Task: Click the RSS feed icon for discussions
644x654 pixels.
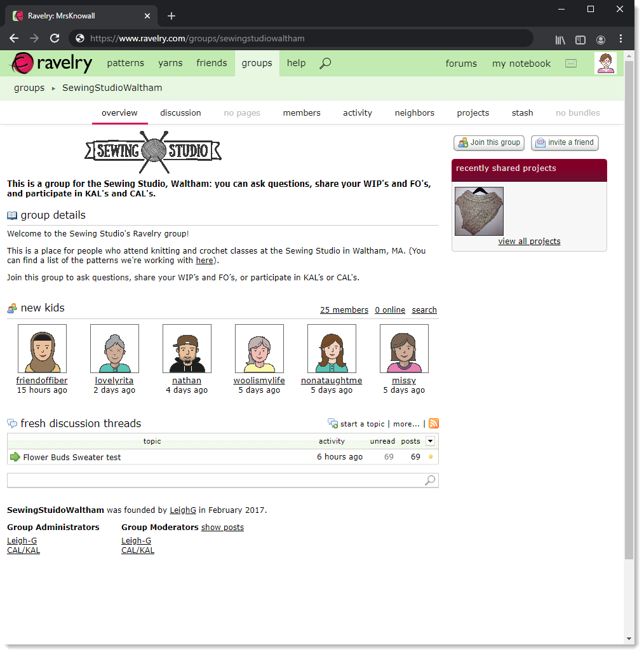Action: click(x=434, y=423)
